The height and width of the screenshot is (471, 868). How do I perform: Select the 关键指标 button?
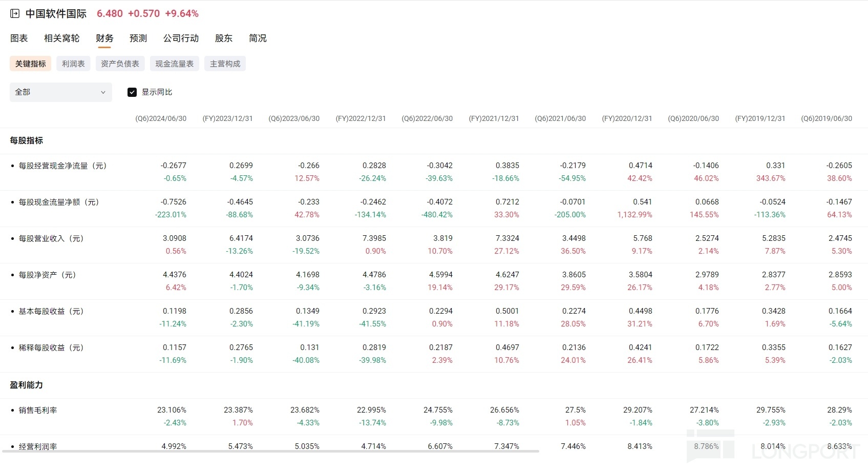tap(31, 64)
